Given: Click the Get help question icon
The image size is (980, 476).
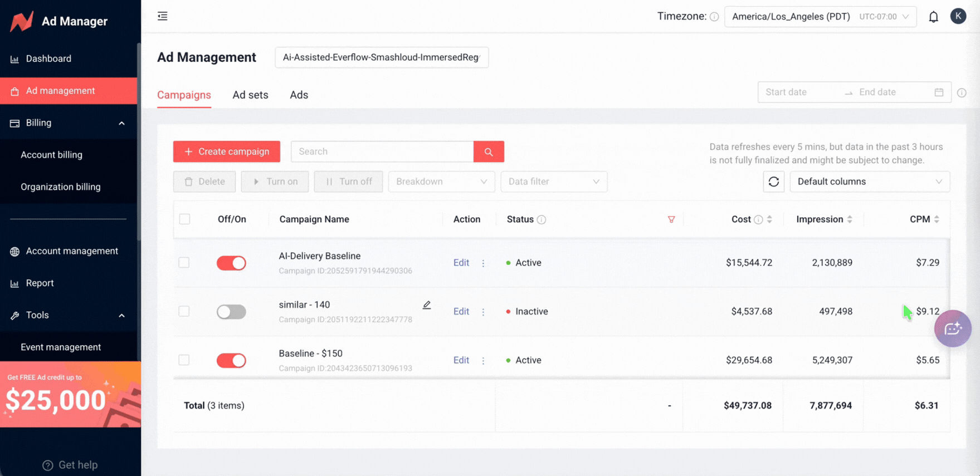Looking at the screenshot, I should [48, 465].
